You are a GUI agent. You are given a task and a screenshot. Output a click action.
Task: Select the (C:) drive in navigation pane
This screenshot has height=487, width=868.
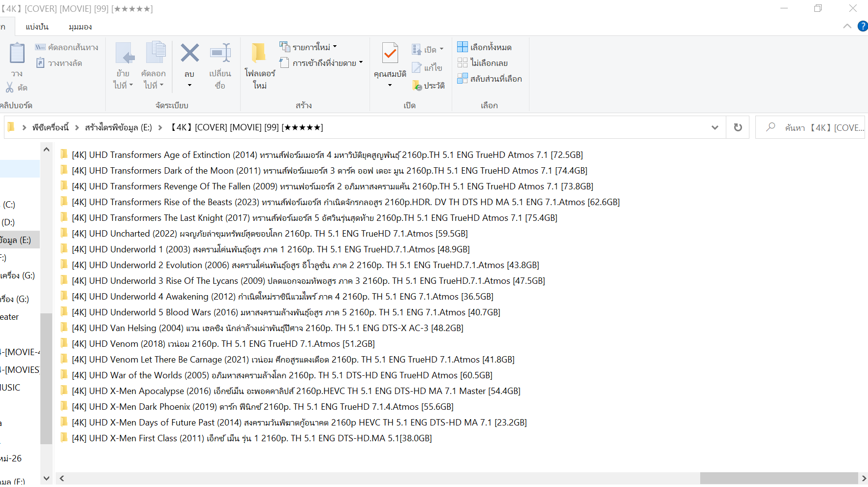[9, 205]
